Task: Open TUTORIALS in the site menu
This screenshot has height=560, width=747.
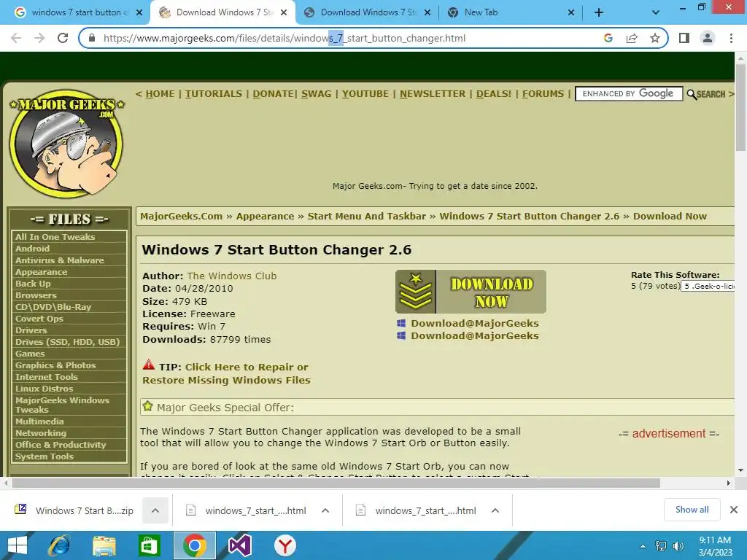Action: [x=214, y=94]
